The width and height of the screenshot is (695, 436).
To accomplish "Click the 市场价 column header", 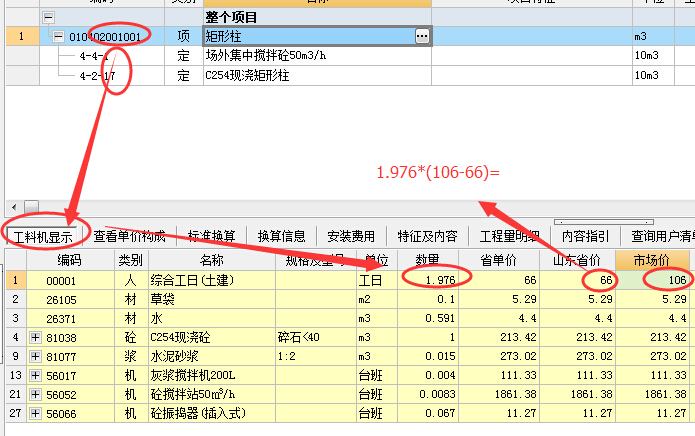I will tap(652, 260).
